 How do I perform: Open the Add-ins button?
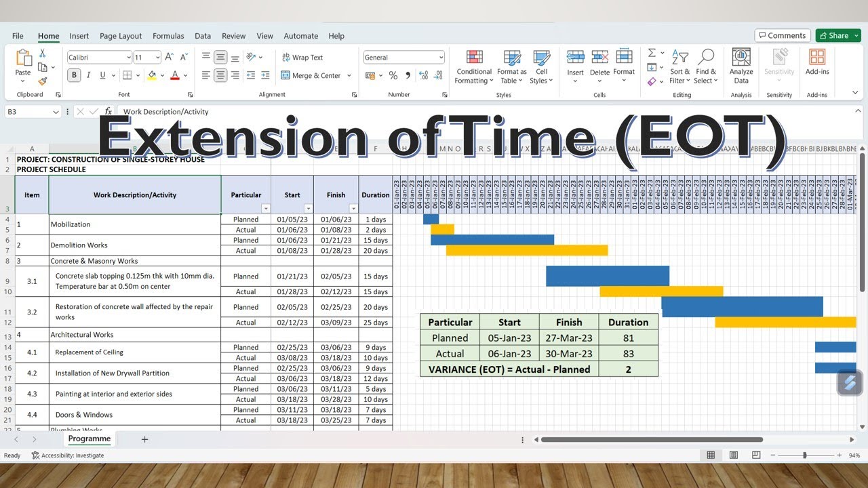tap(817, 62)
